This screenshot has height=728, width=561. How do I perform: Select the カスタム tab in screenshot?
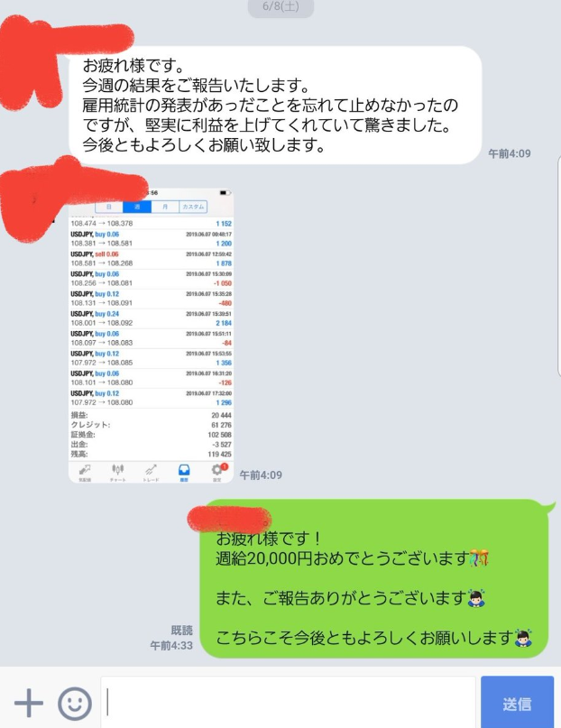click(193, 207)
